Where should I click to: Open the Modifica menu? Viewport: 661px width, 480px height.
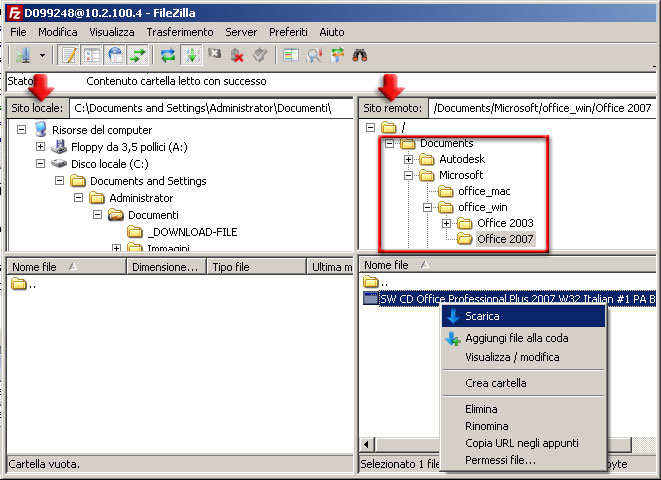tap(58, 32)
